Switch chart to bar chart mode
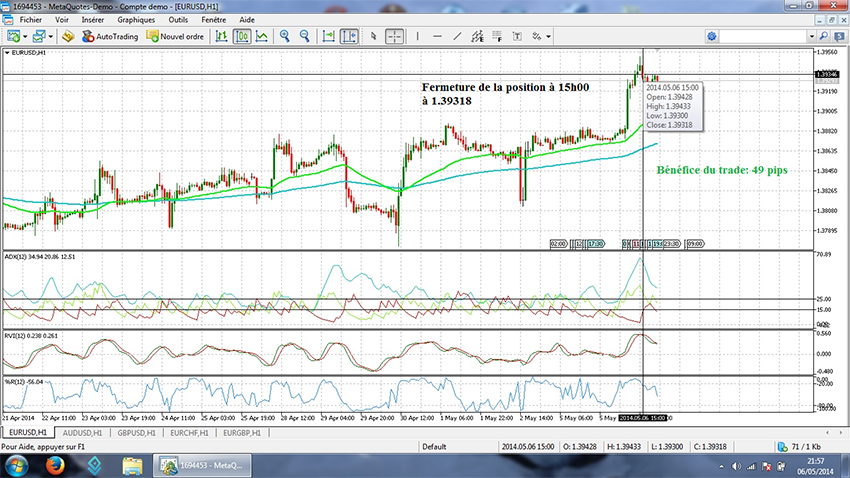 [x=221, y=36]
